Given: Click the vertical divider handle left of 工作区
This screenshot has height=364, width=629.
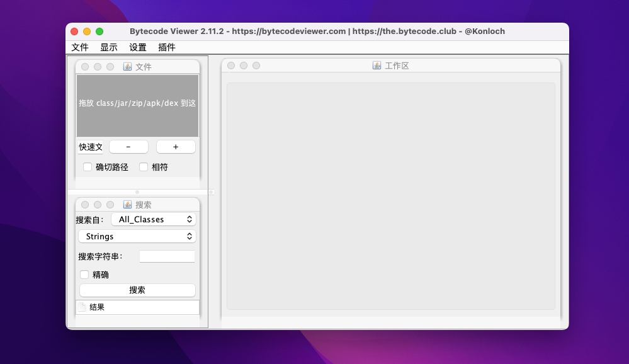Looking at the screenshot, I should [x=211, y=192].
